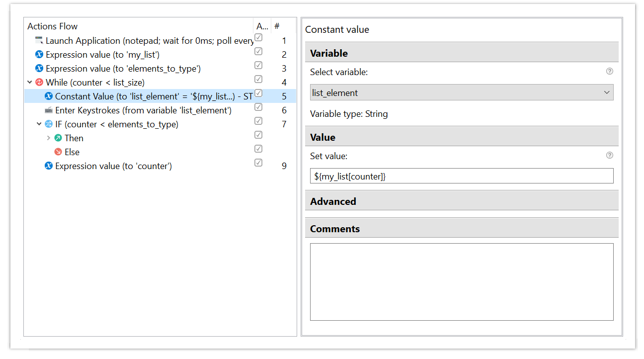Image resolution: width=644 pixels, height=359 pixels.
Task: Select the Constant Value 'list_element' row
Action: click(160, 96)
